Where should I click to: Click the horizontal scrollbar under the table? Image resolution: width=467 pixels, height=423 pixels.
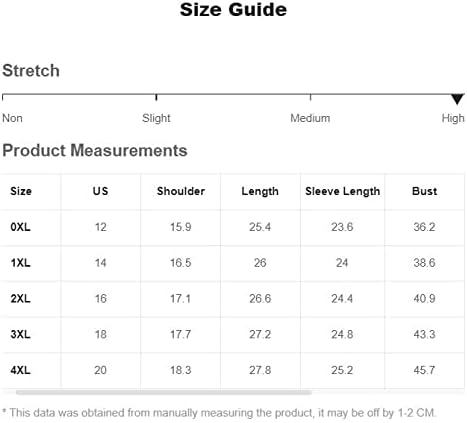click(x=164, y=393)
